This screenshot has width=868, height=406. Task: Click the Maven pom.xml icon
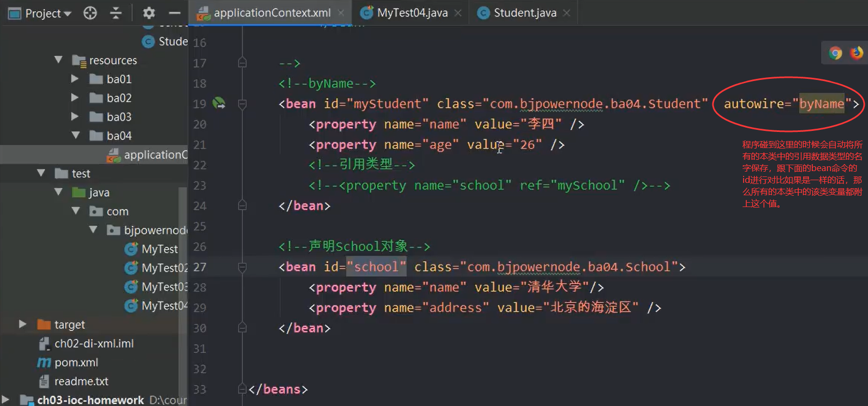(44, 363)
